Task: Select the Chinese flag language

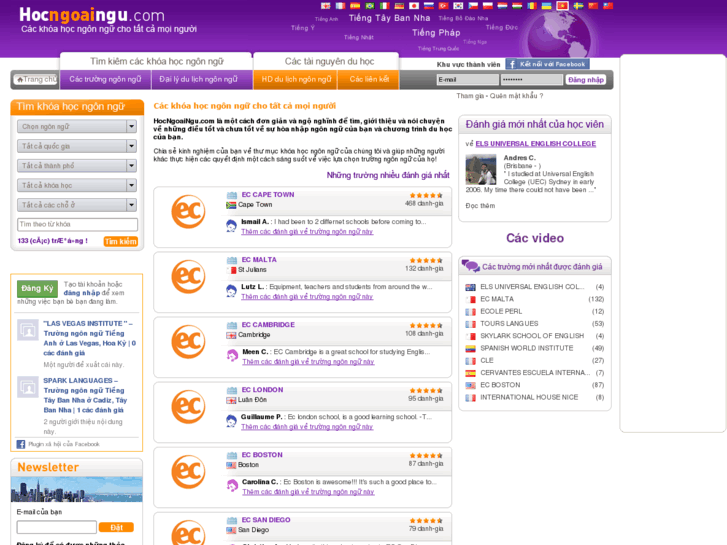Action: point(593,6)
